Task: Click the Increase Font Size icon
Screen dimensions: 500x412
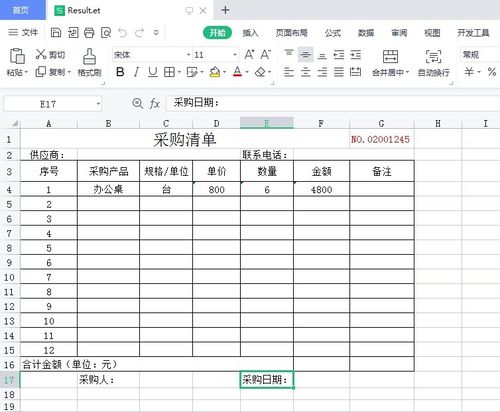Action: [249, 54]
